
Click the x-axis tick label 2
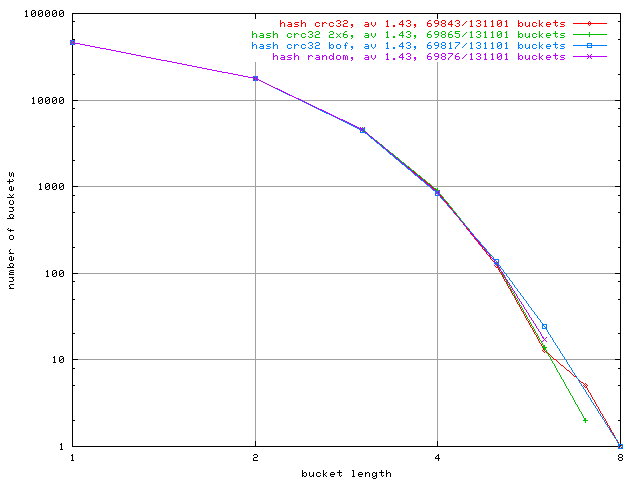click(x=256, y=458)
